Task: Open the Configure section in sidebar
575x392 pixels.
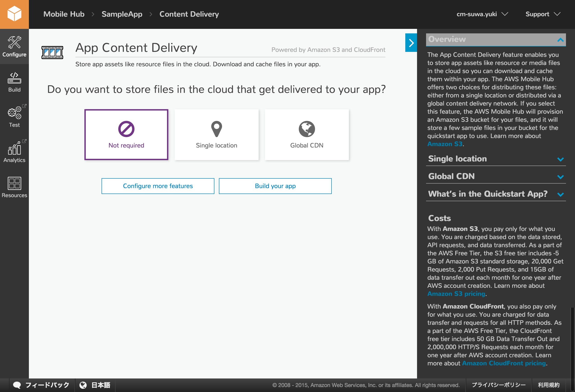Action: click(14, 46)
